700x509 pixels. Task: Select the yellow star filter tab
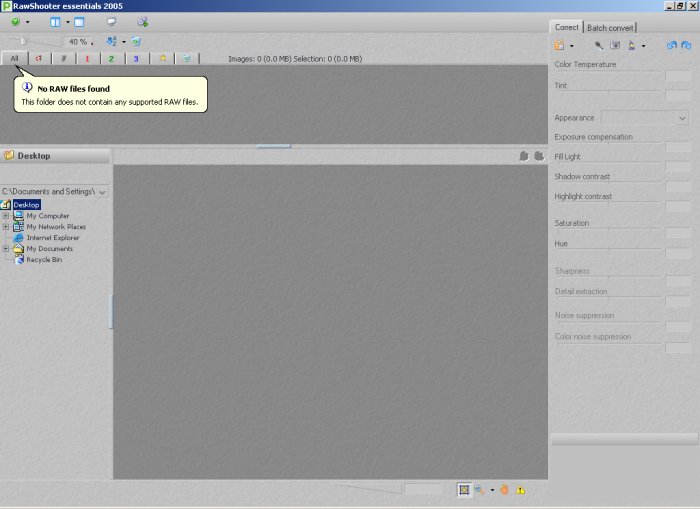pyautogui.click(x=163, y=58)
